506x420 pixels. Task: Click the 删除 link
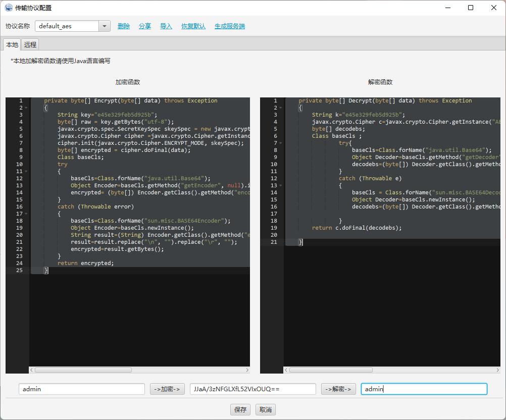(x=124, y=26)
